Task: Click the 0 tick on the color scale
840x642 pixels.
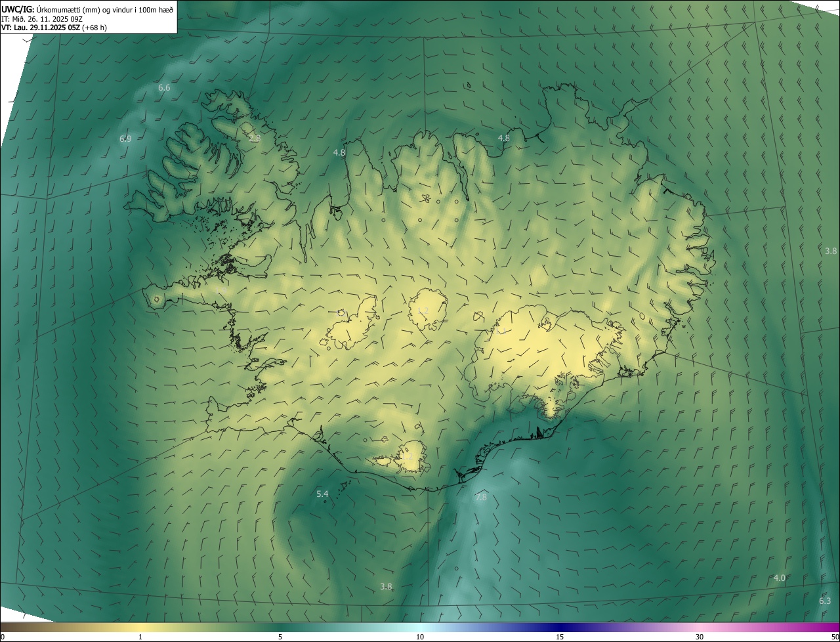Action: click(2, 637)
